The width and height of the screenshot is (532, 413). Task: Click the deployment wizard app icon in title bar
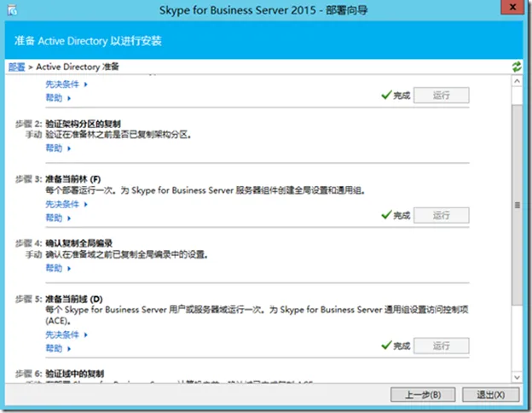12,10
